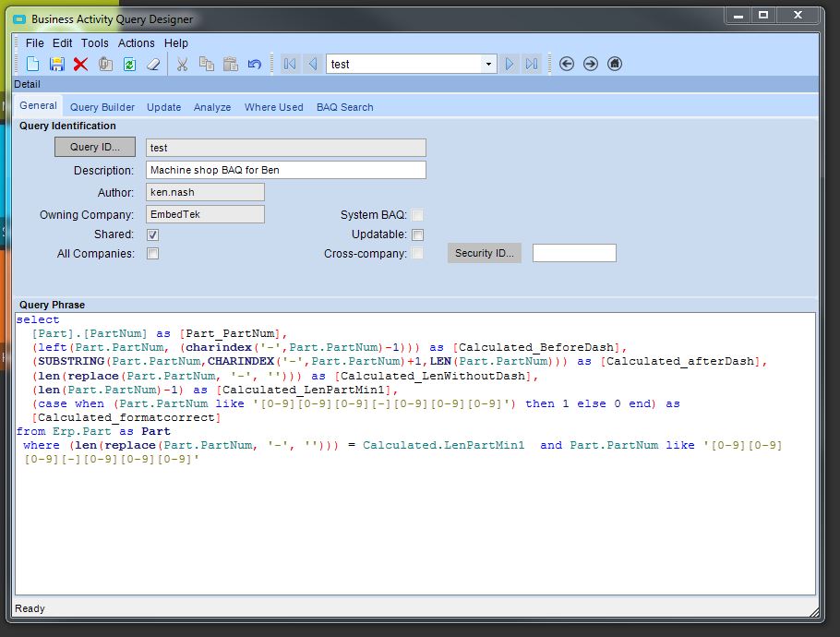Enable the Updatable checkbox
840x637 pixels.
(418, 234)
